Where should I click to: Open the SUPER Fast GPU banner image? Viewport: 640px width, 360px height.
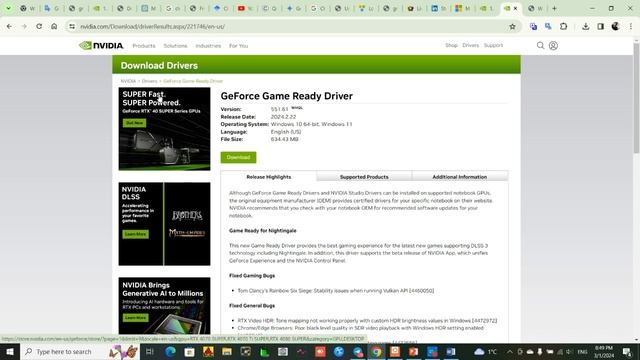click(164, 129)
